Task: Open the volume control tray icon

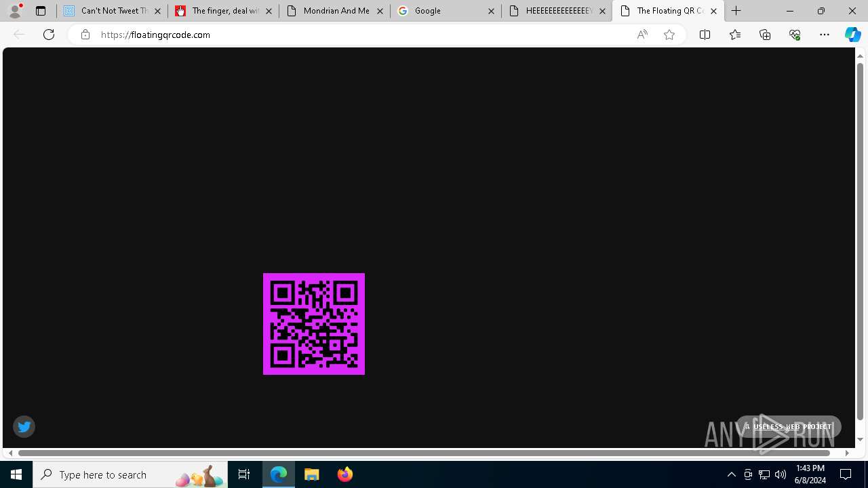Action: 781,474
